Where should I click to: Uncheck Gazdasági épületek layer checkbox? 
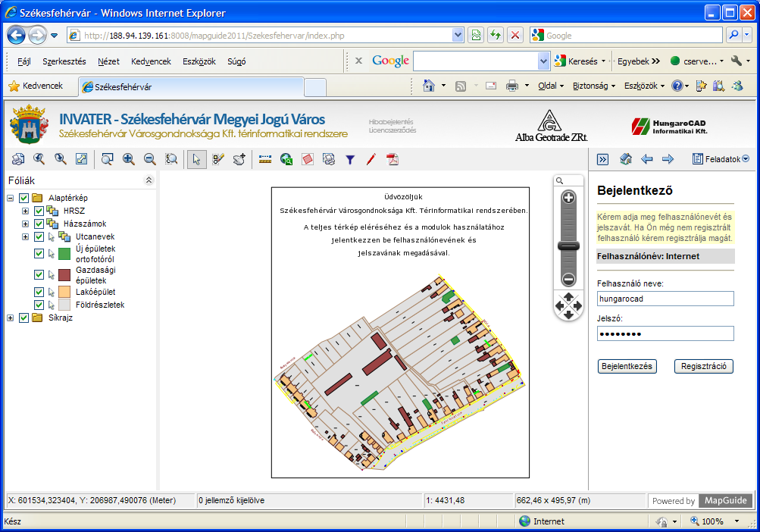point(39,275)
